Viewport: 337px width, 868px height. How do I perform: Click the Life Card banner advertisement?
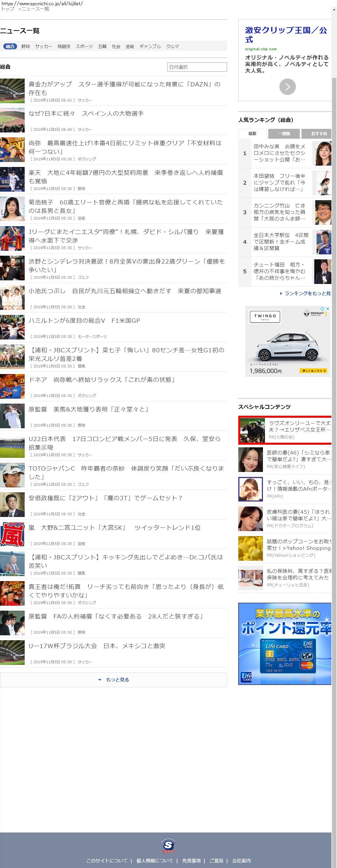285,644
